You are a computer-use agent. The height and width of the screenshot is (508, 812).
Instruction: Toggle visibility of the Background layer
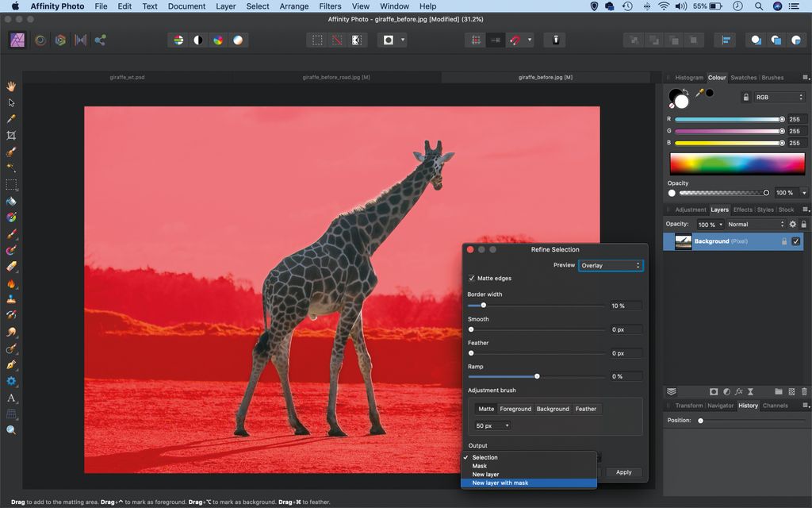(x=795, y=241)
